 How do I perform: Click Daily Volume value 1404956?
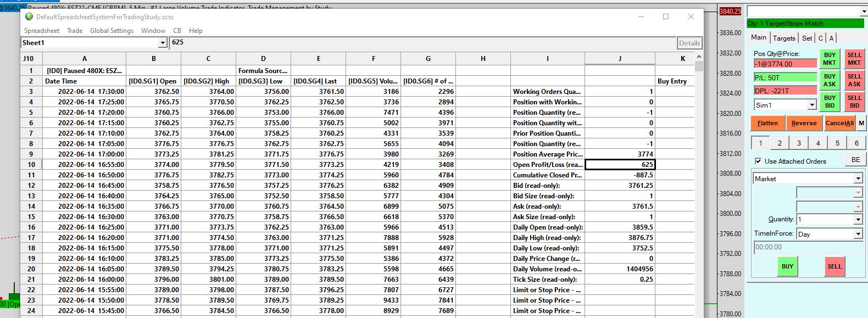pyautogui.click(x=620, y=269)
